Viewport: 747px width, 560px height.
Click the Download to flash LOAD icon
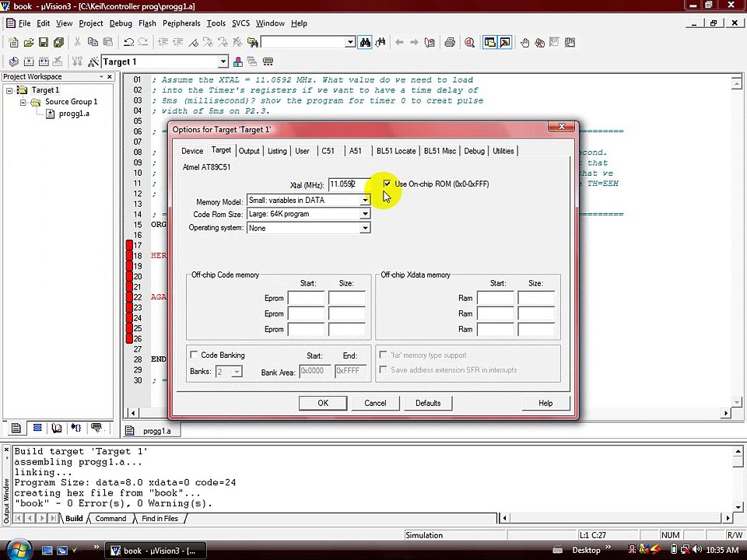[77, 61]
